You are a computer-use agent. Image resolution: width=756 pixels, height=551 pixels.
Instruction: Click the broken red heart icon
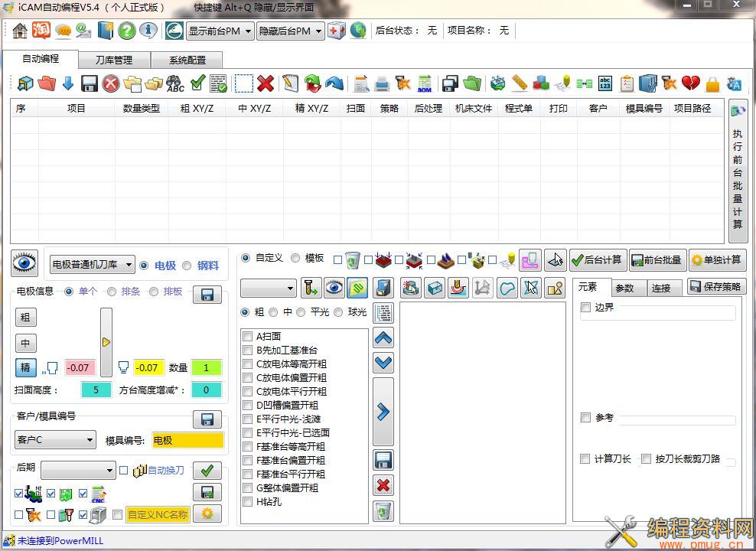pyautogui.click(x=691, y=83)
